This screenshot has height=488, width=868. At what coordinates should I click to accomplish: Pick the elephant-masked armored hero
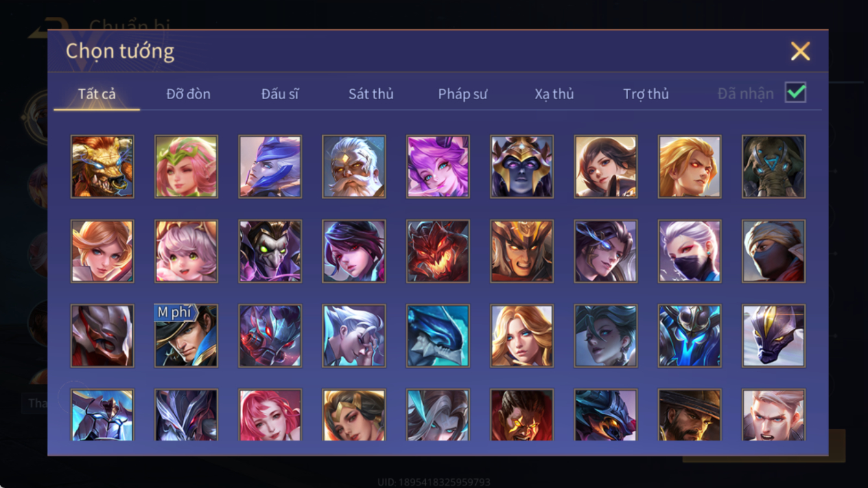[774, 167]
